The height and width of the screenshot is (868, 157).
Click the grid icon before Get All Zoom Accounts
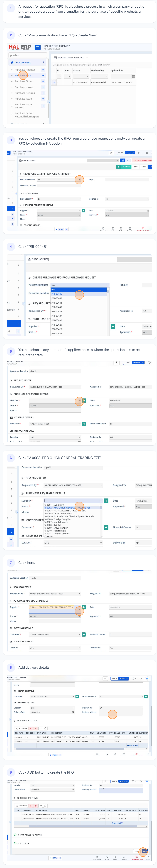click(x=55, y=58)
